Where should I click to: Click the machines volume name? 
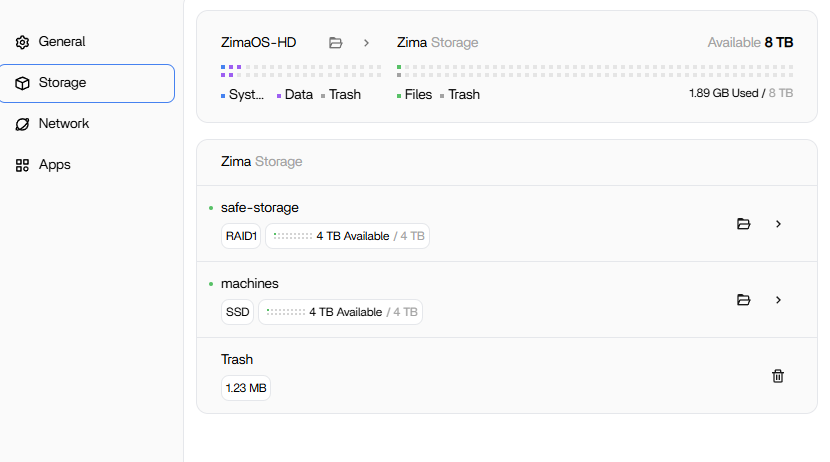pos(249,284)
